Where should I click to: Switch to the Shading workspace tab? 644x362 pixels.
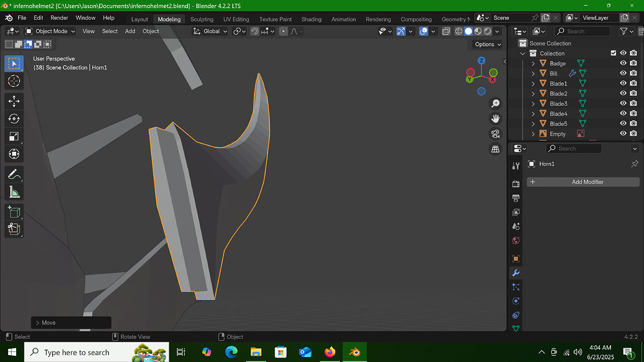(311, 19)
